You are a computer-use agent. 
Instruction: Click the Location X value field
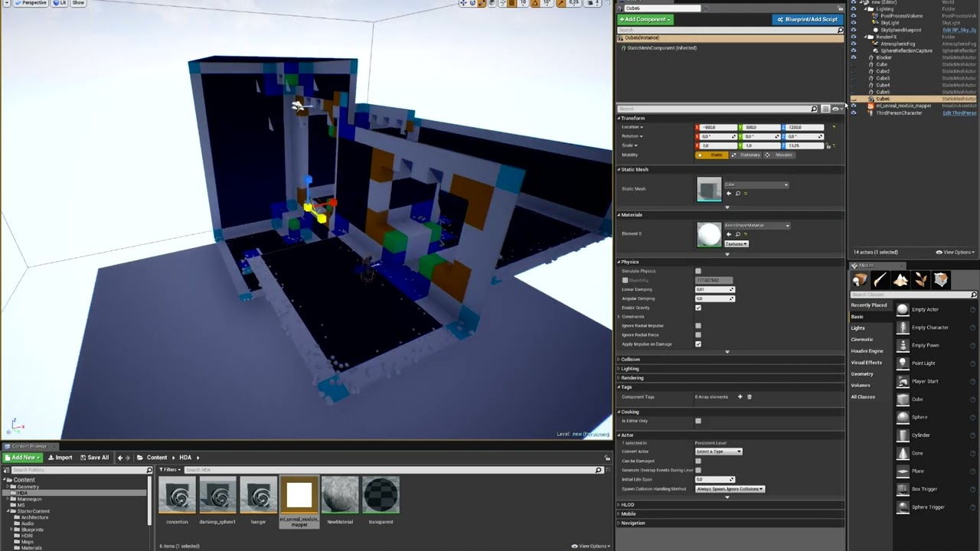point(720,127)
